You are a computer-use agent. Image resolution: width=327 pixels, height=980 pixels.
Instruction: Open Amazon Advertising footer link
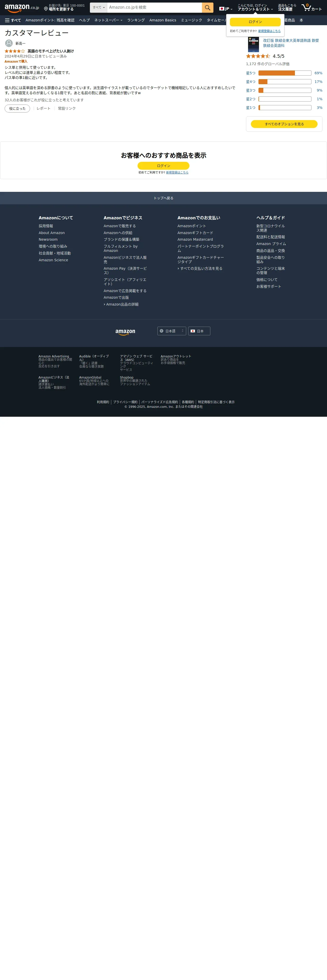[54, 356]
